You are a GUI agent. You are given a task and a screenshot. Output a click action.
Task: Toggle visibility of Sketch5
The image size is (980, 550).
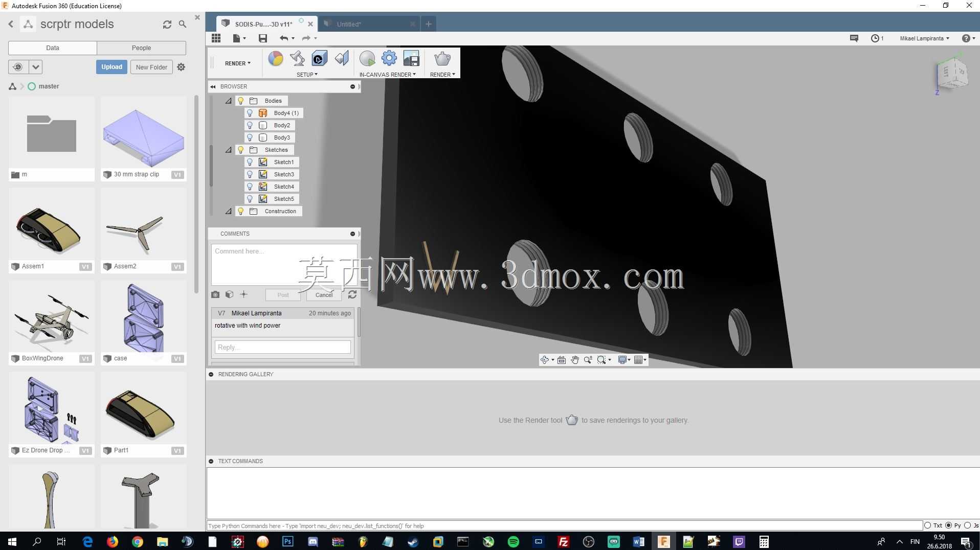pos(250,199)
